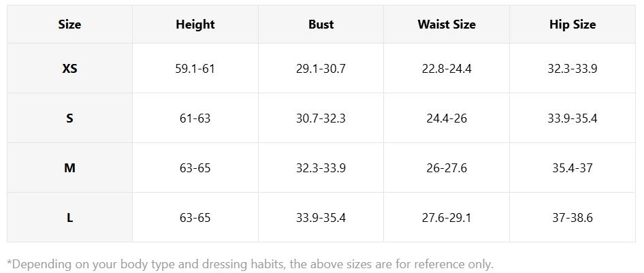The image size is (644, 273).
Task: Click the S waist value 24.4-26
Action: tap(447, 118)
